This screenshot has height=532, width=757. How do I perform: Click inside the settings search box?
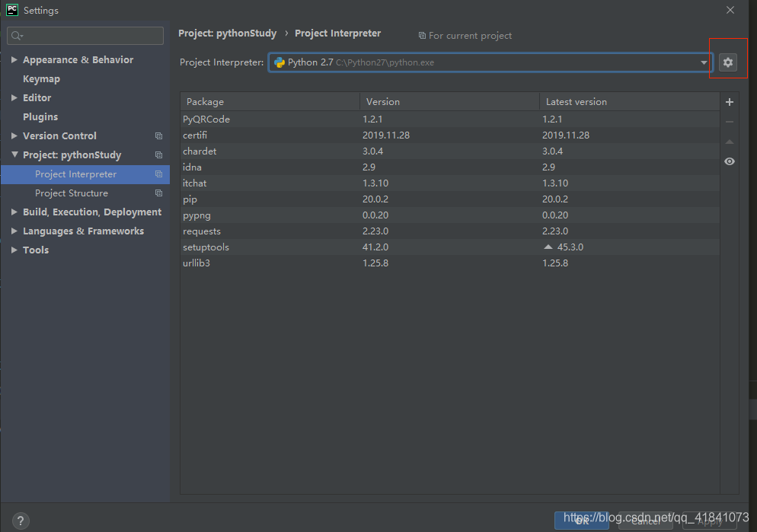(x=85, y=35)
